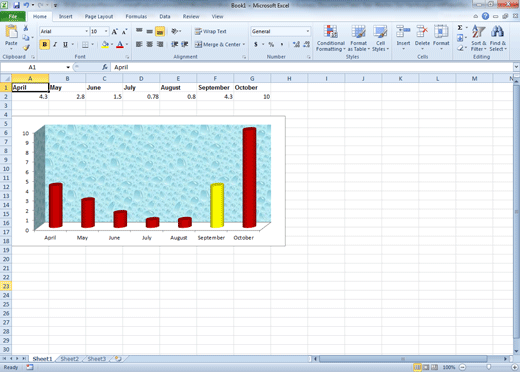Image resolution: width=520 pixels, height=372 pixels.
Task: Open Sort & Filter
Action: click(x=479, y=38)
